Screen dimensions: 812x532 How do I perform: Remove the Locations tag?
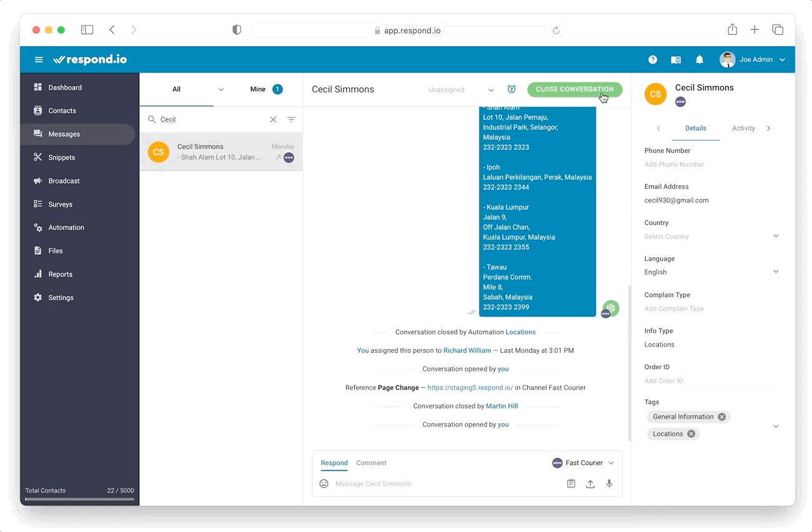pyautogui.click(x=691, y=434)
